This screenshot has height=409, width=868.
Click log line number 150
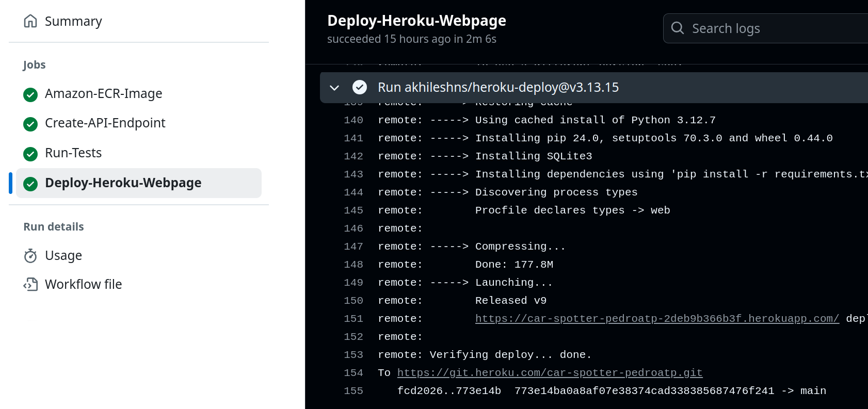click(353, 301)
